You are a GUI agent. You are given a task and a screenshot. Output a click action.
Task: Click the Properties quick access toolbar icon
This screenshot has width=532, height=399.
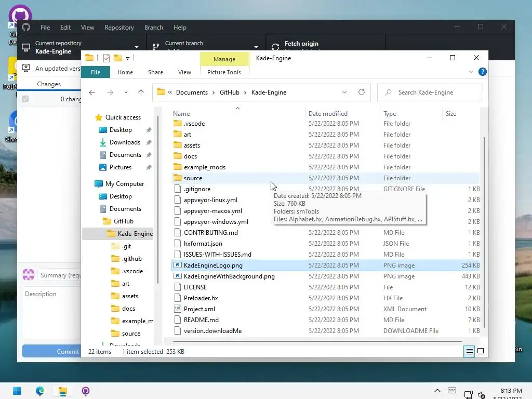point(107,58)
